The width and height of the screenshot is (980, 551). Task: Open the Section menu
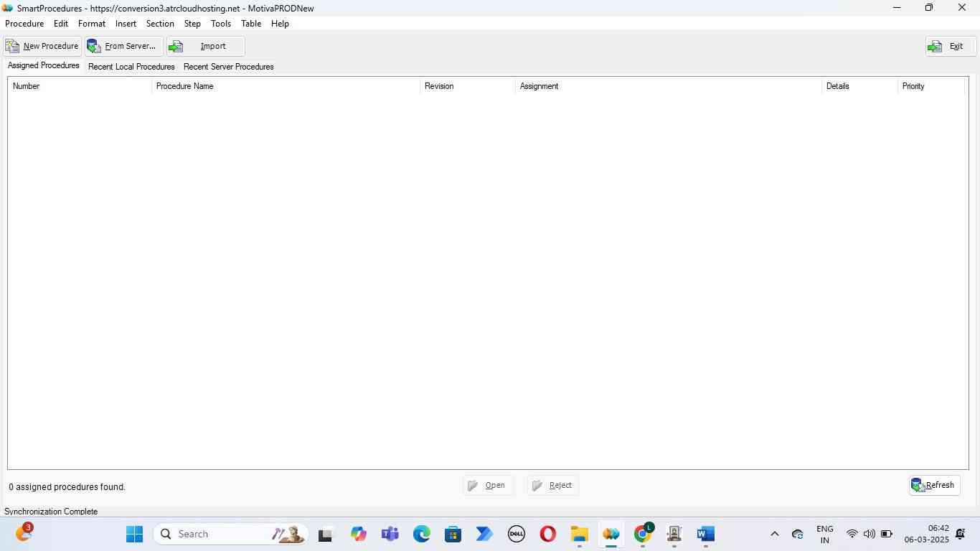(160, 24)
